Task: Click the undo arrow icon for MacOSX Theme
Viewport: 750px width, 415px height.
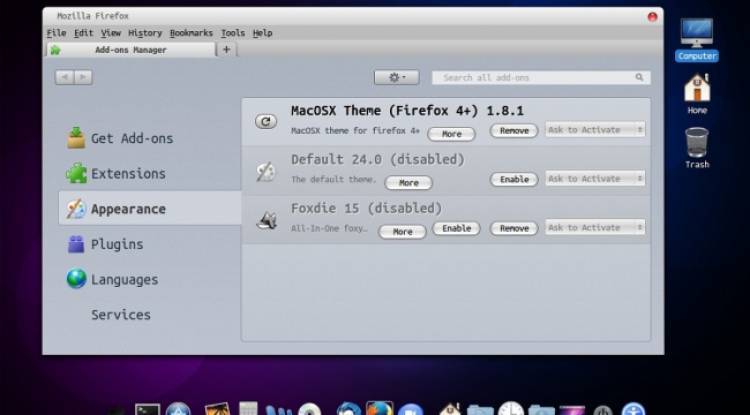Action: 266,121
